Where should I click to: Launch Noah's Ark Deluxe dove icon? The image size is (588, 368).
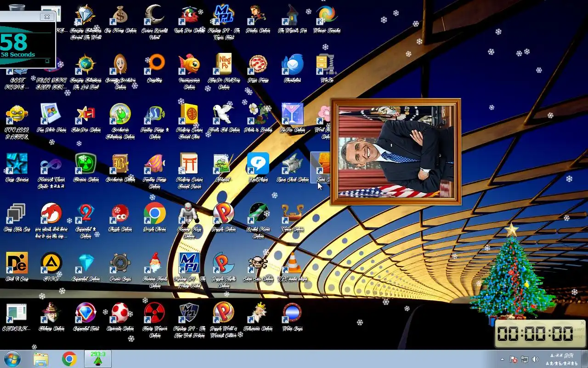pos(224,114)
